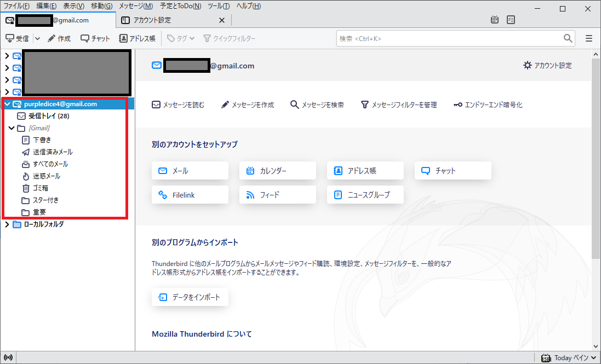Image resolution: width=601 pixels, height=364 pixels.
Task: Click the gear icon for account settings
Action: click(x=528, y=66)
